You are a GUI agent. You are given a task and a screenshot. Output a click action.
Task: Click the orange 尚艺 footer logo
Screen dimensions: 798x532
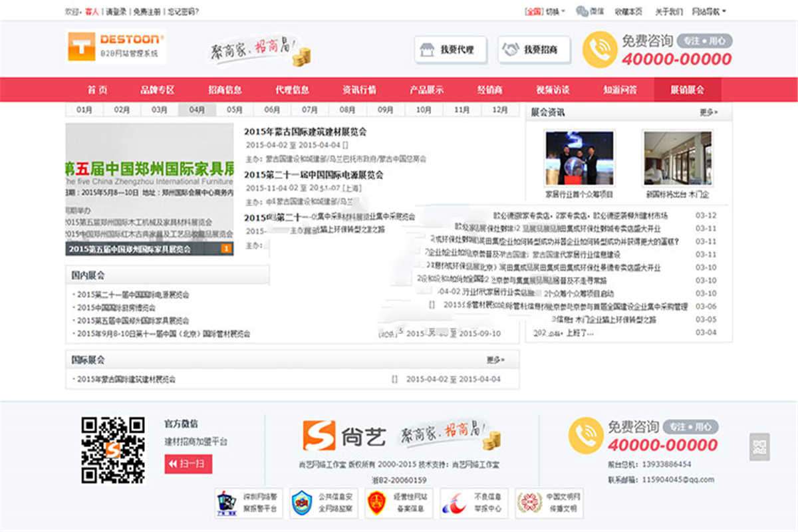344,436
